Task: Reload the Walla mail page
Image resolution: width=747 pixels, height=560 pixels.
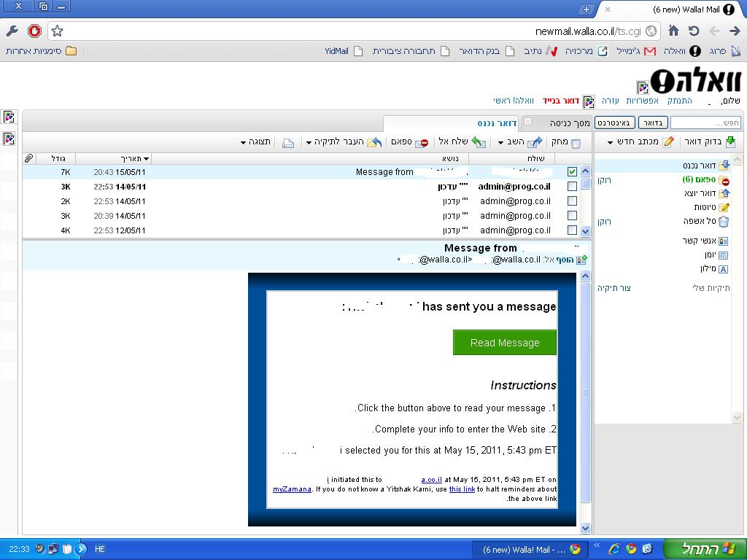Action: (694, 31)
